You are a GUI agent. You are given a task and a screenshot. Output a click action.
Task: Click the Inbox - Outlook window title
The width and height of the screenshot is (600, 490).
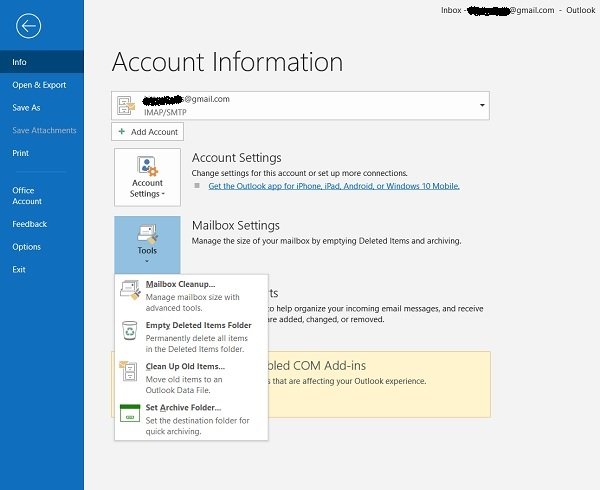(x=518, y=10)
